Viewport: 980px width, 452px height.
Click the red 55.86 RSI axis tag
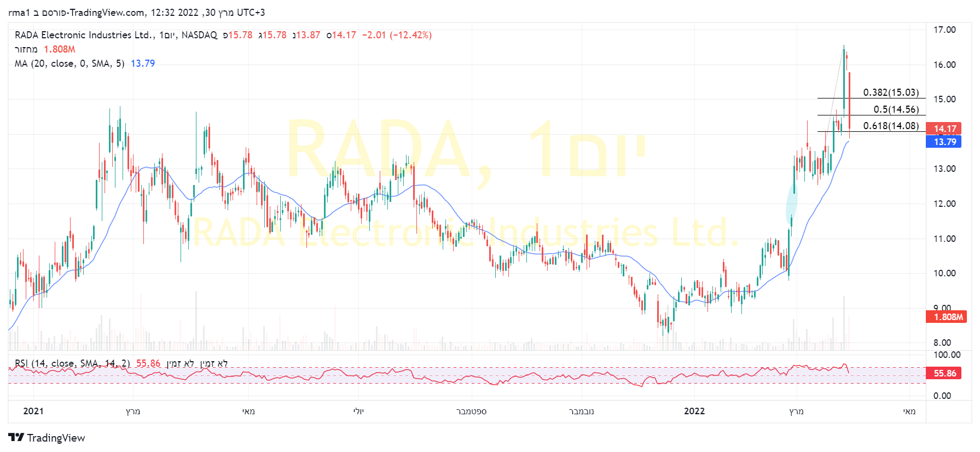944,373
